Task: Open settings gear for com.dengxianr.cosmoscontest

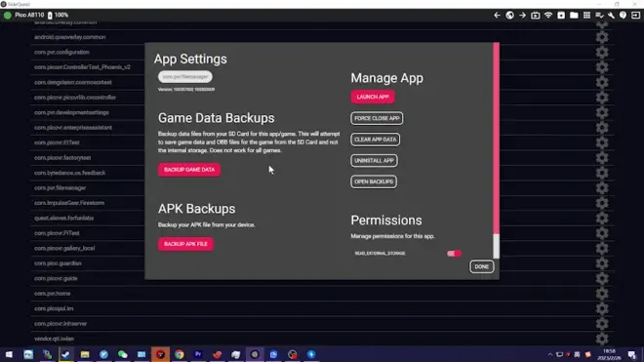Action: 602,82
